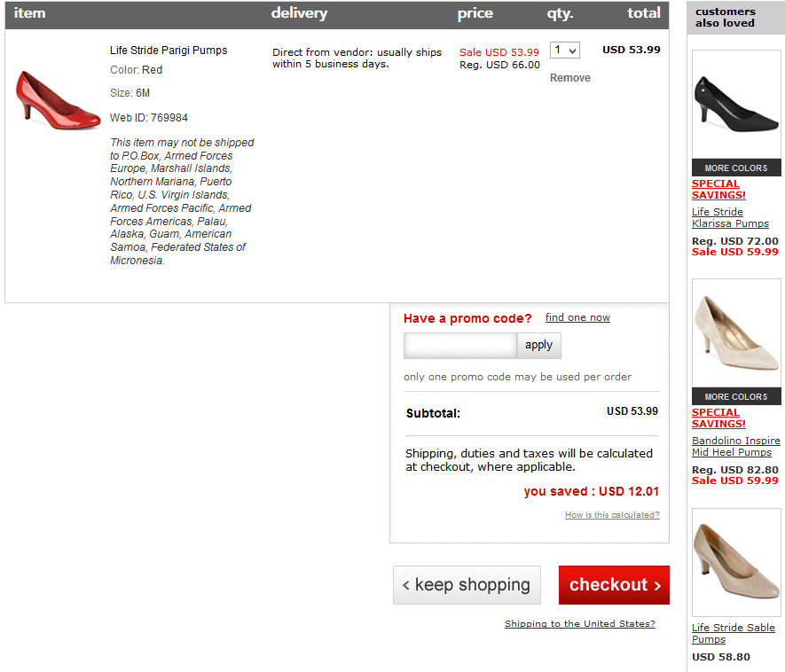Viewport: 785px width, 672px height.
Task: Open Special Savings link for Bandolino pumps
Action: [718, 418]
